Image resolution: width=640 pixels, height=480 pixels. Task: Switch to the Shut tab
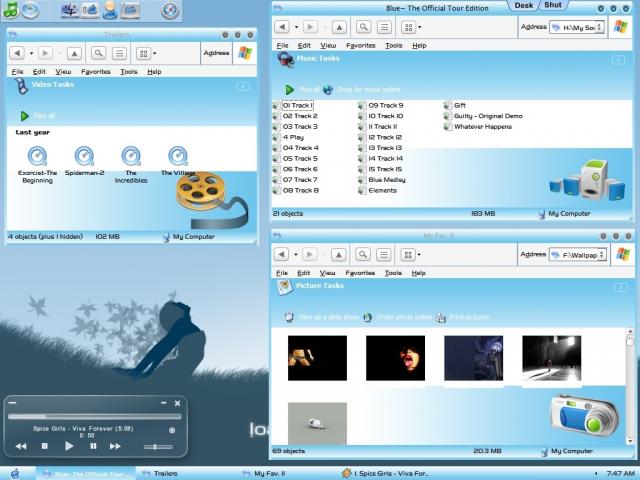pos(553,5)
